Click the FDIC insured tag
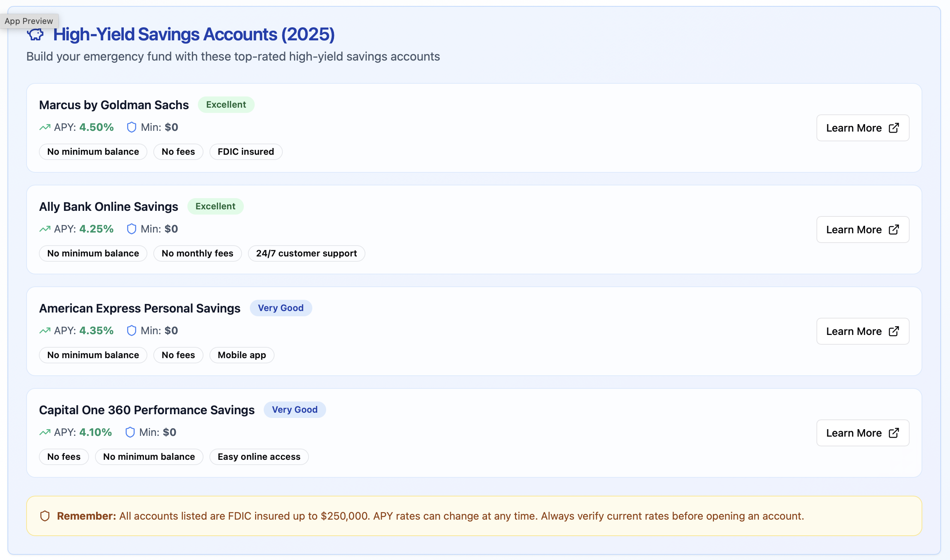This screenshot has height=560, width=950. tap(246, 152)
